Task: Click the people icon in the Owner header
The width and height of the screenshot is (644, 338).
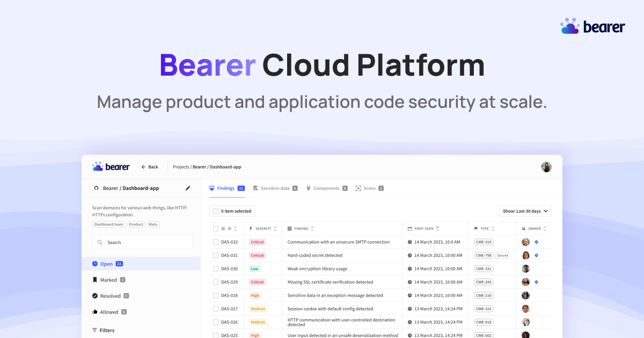Action: point(524,229)
